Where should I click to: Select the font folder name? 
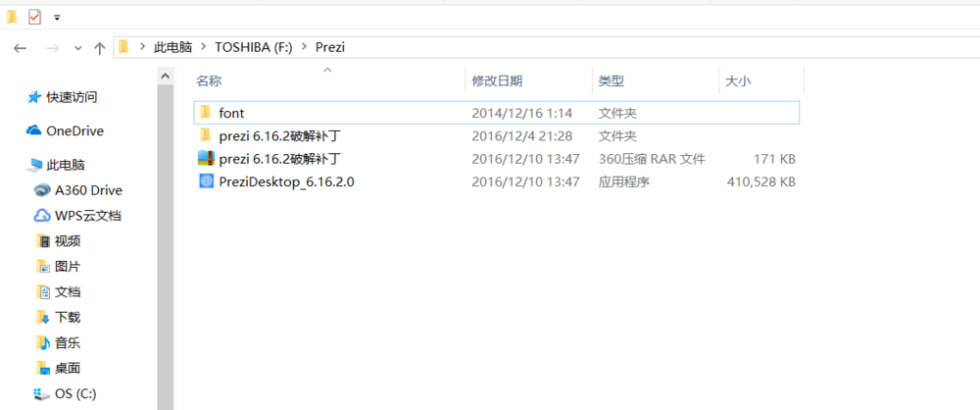click(232, 114)
